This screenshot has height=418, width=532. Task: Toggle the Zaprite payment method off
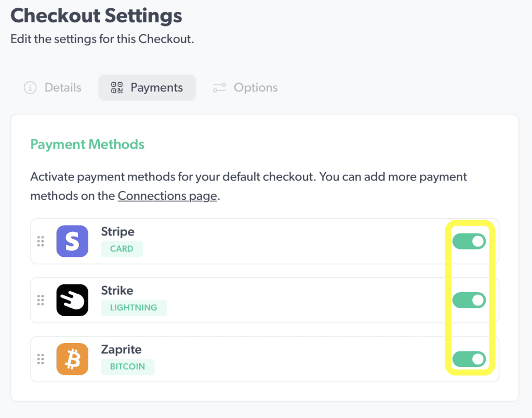[x=469, y=359]
